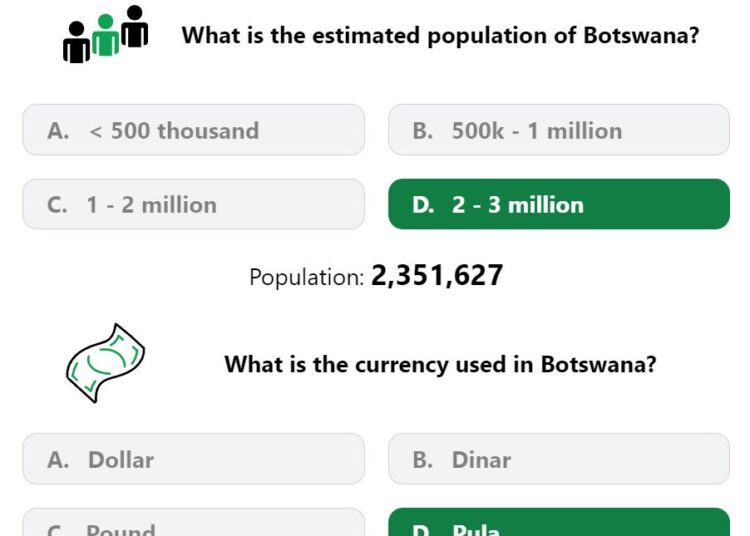The height and width of the screenshot is (536, 750).
Task: Select answer '< 500 thousand'
Action: click(x=194, y=130)
